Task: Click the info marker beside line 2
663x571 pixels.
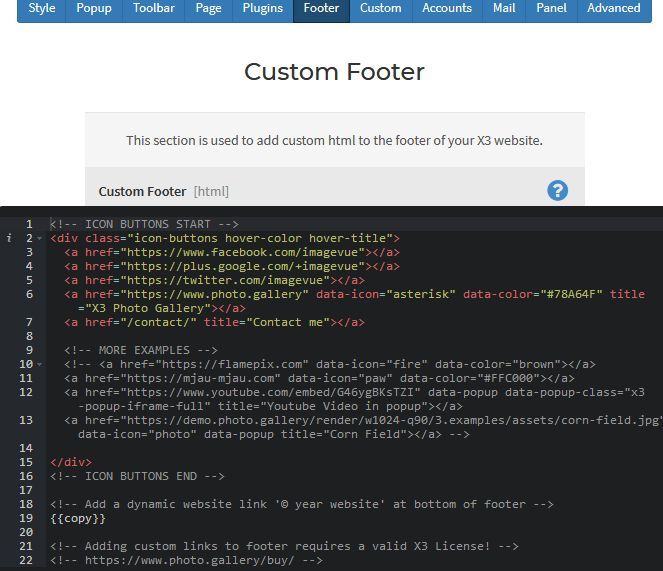Action: [9, 238]
